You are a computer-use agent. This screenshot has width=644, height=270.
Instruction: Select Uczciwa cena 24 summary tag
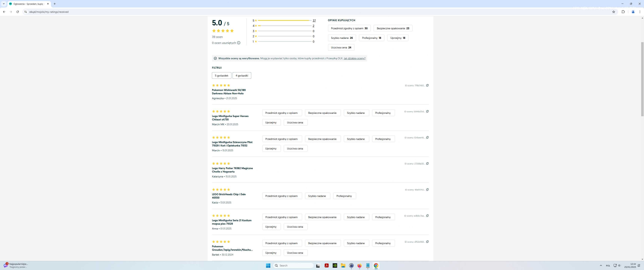[x=341, y=47]
